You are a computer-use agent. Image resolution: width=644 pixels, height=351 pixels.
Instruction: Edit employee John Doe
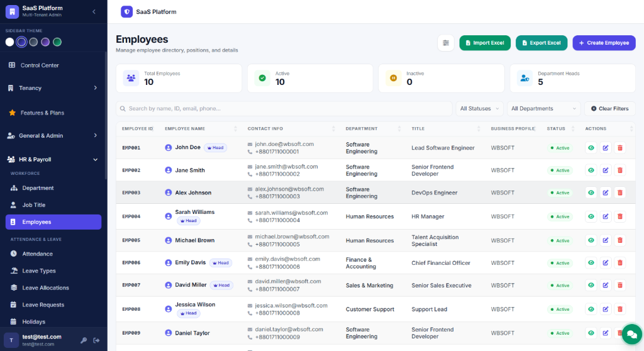[x=606, y=148]
